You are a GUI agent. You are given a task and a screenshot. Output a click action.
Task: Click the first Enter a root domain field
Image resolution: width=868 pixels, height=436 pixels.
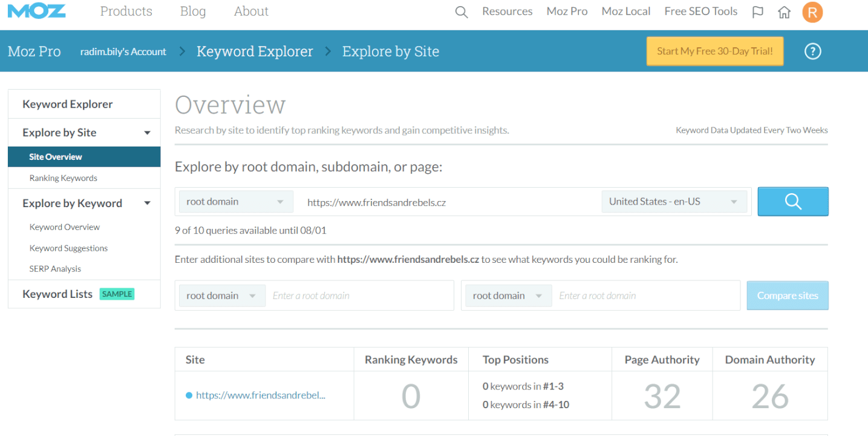(360, 296)
